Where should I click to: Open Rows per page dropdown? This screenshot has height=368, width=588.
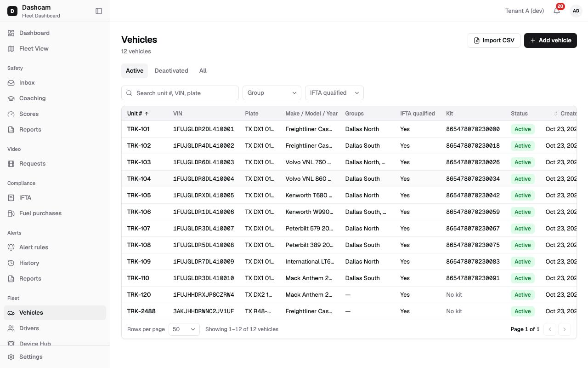(184, 329)
